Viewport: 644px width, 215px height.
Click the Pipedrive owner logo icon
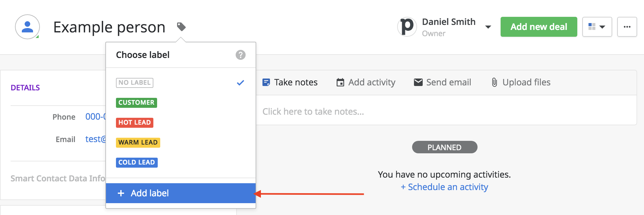pos(407,27)
